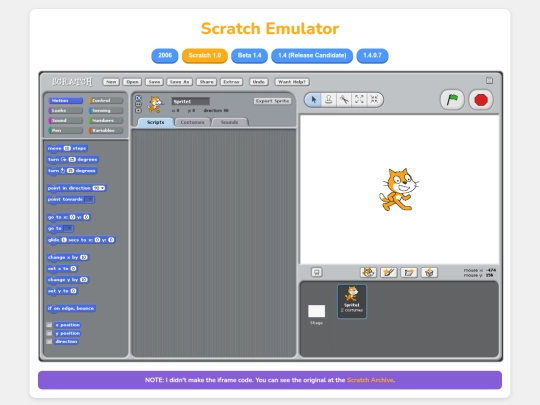Click the Undo button
Screen dimensions: 540x405
pos(259,82)
